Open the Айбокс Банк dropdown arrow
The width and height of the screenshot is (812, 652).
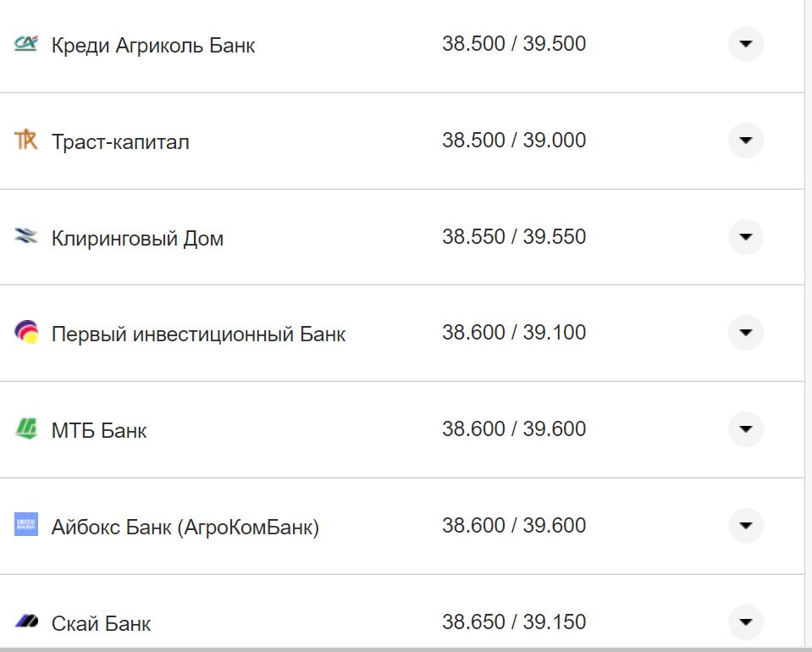[745, 525]
